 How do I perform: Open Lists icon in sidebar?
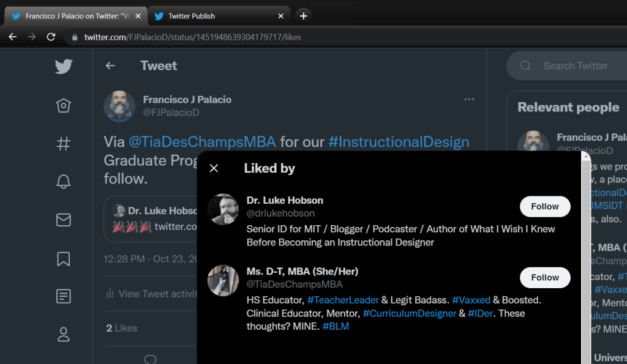coord(63,296)
